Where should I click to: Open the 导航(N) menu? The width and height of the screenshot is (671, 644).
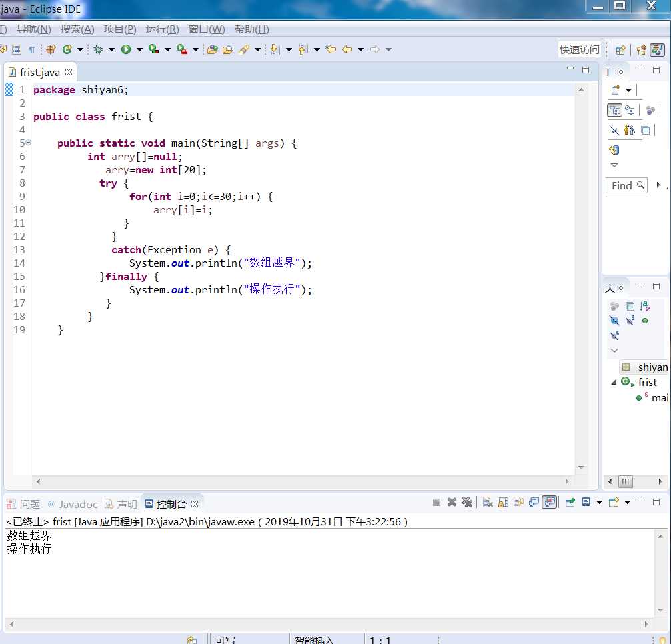click(34, 29)
